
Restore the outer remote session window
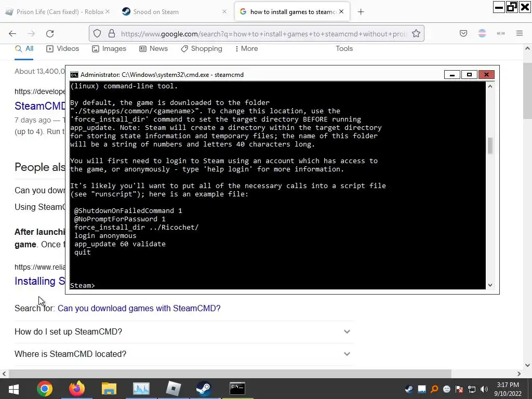pyautogui.click(x=512, y=7)
